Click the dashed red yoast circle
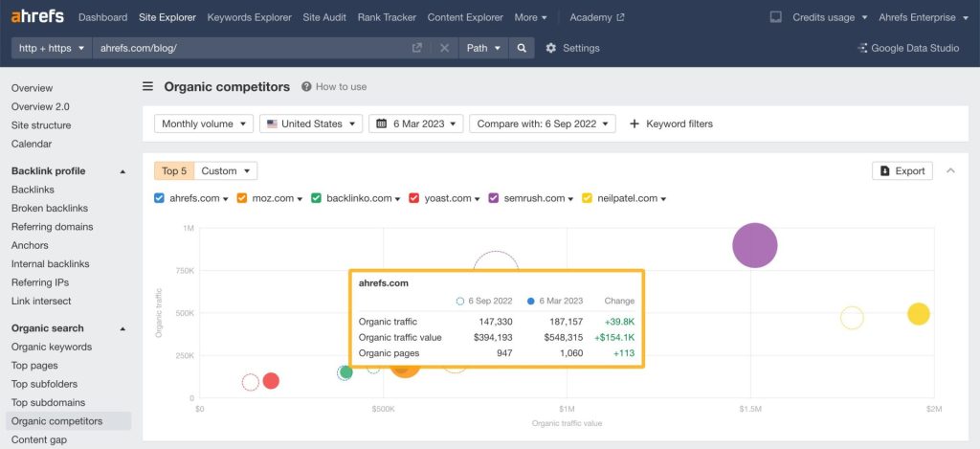 [x=251, y=382]
